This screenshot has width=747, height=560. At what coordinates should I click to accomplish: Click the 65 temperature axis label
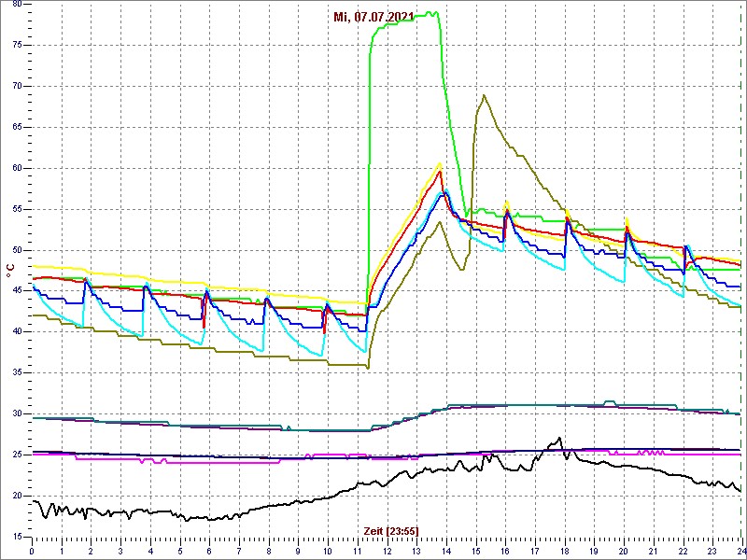pyautogui.click(x=17, y=127)
